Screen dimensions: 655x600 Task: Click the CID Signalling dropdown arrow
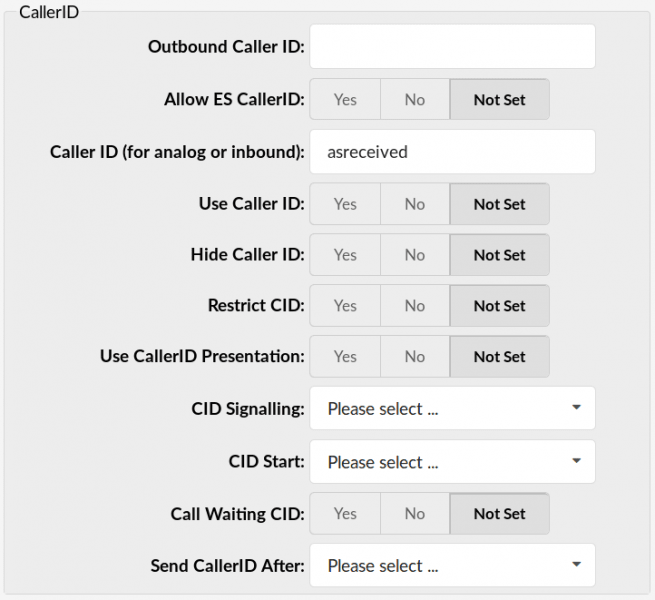pyautogui.click(x=576, y=407)
